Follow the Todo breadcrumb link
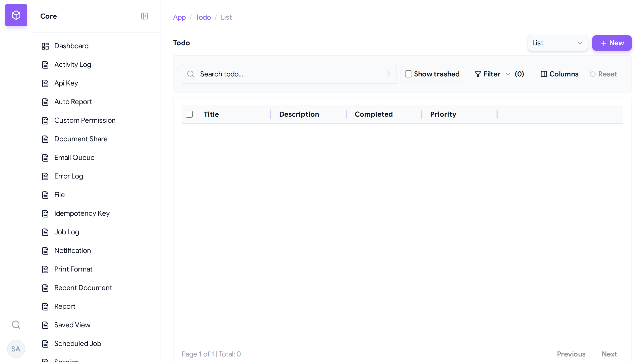644x362 pixels. coord(203,17)
